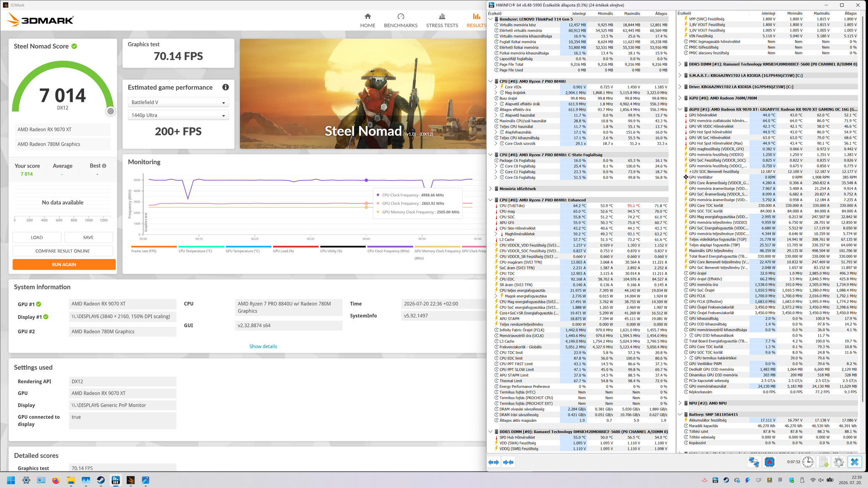
Task: Select the GPU hőmérséklet sensor row
Action: pyautogui.click(x=770, y=115)
